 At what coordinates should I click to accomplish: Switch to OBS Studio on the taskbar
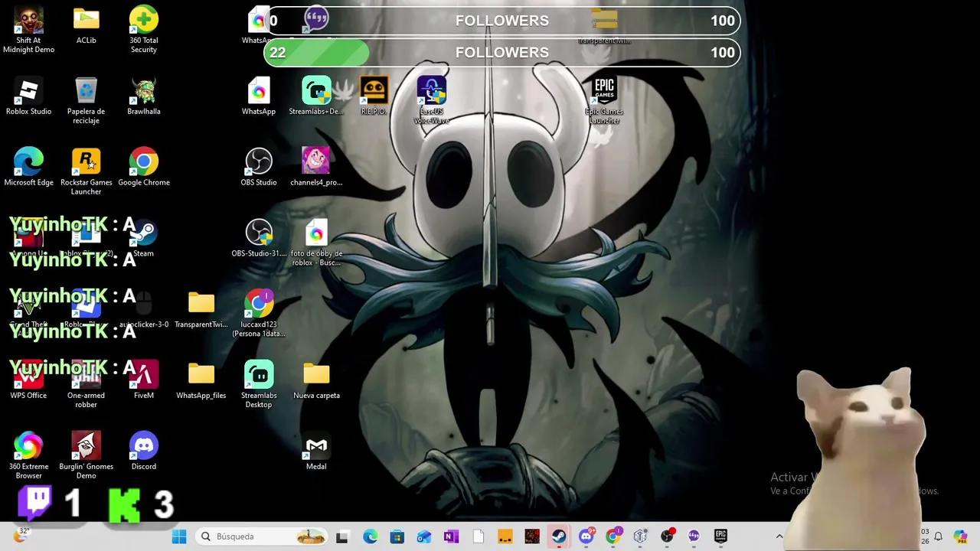[668, 536]
